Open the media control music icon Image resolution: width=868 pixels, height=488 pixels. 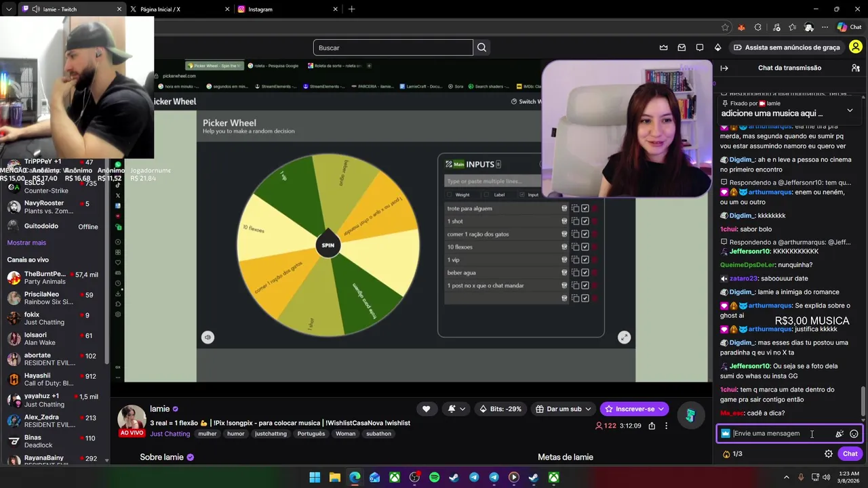pos(775,27)
